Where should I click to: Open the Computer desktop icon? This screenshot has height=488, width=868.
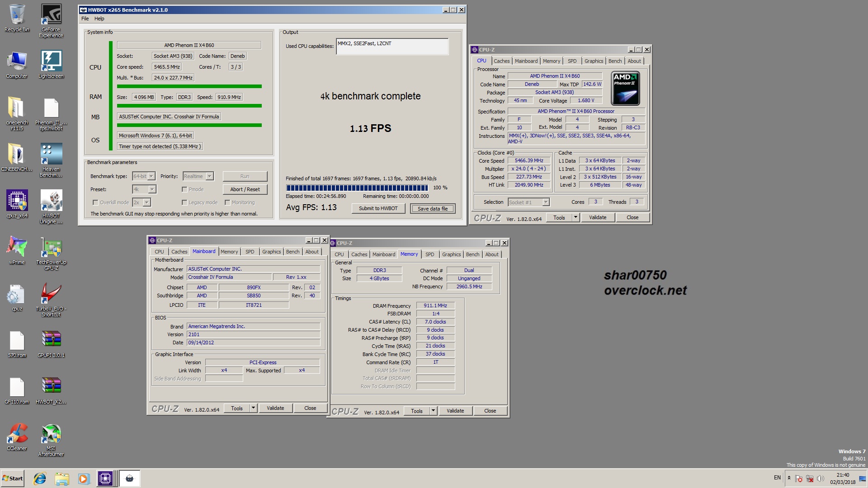tap(17, 65)
